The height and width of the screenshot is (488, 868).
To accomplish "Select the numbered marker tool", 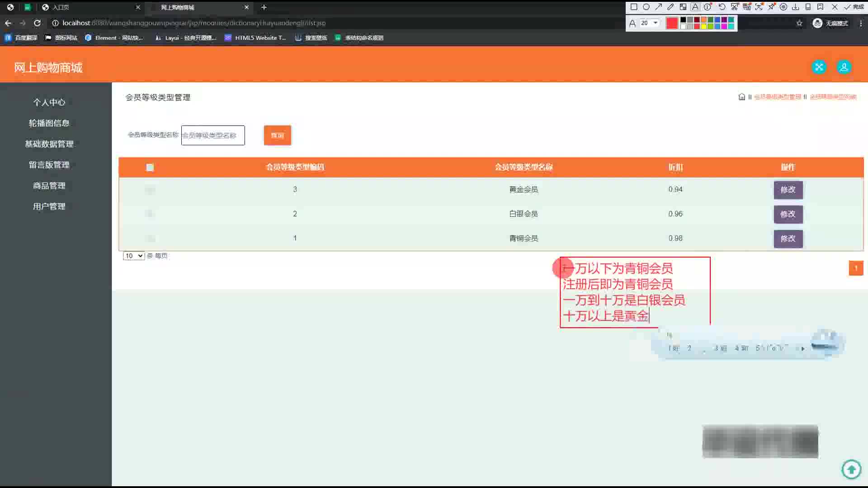I will tap(708, 7).
